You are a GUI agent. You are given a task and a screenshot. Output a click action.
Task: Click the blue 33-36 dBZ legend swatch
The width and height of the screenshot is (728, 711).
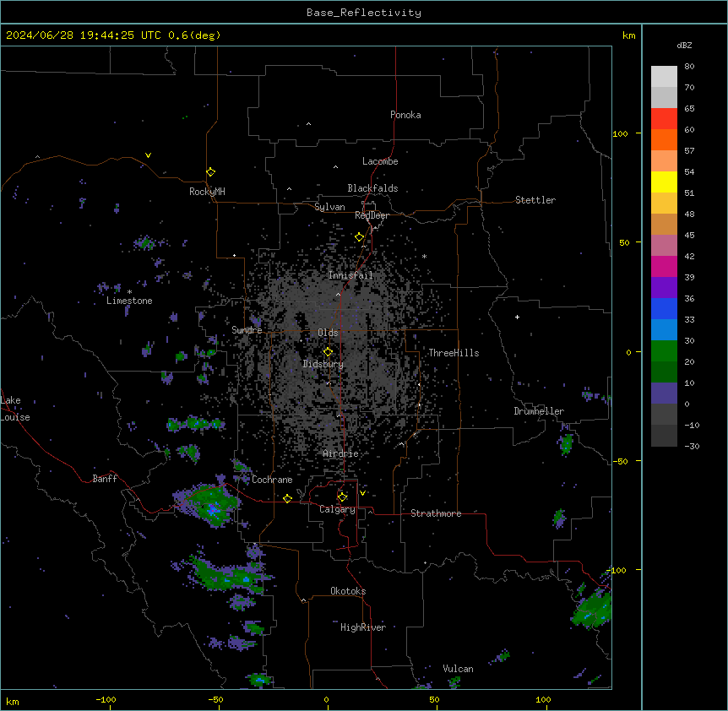coord(664,308)
